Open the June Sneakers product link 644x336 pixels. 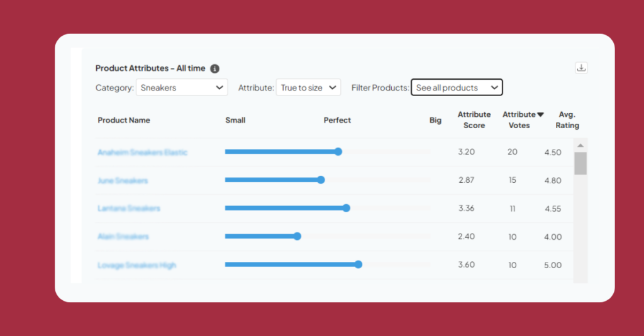click(123, 180)
